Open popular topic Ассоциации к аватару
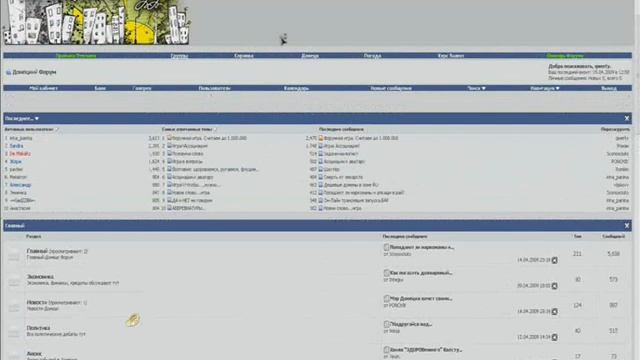This screenshot has width=640, height=360. pyautogui.click(x=193, y=177)
